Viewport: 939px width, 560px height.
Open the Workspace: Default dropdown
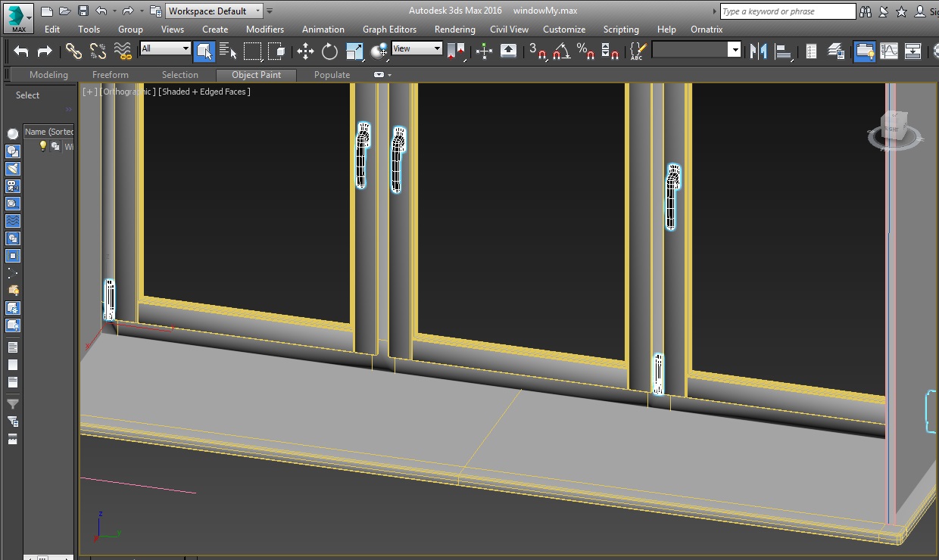click(x=215, y=11)
